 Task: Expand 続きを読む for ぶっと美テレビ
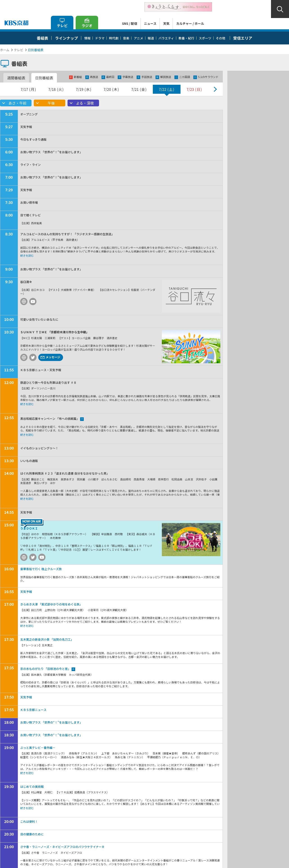27,773
